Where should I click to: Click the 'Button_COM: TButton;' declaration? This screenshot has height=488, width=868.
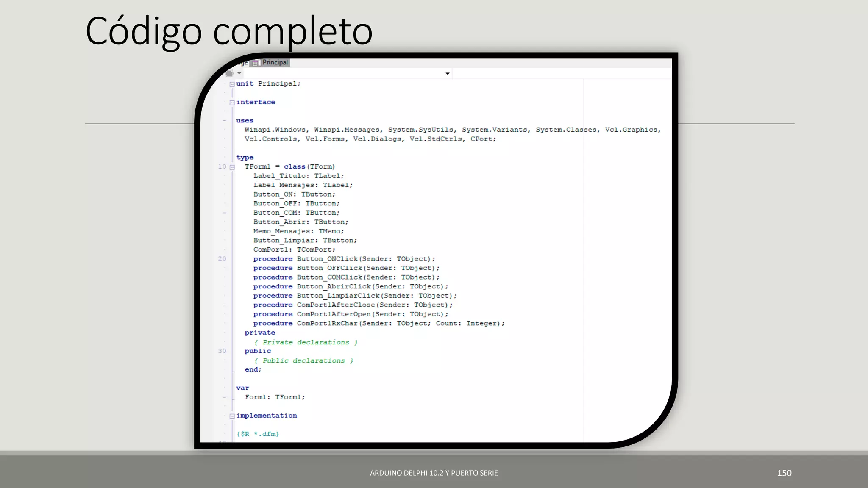pos(296,213)
